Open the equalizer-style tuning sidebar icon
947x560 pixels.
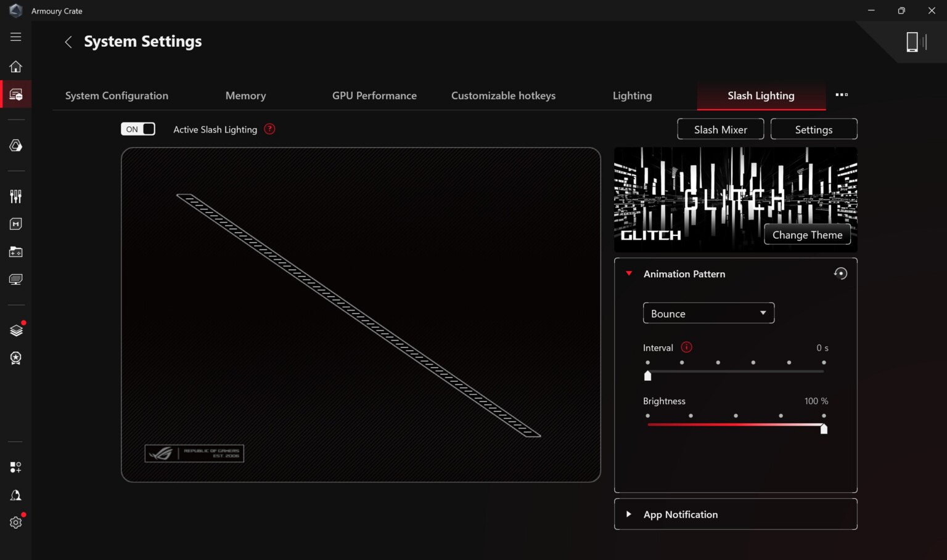[16, 197]
